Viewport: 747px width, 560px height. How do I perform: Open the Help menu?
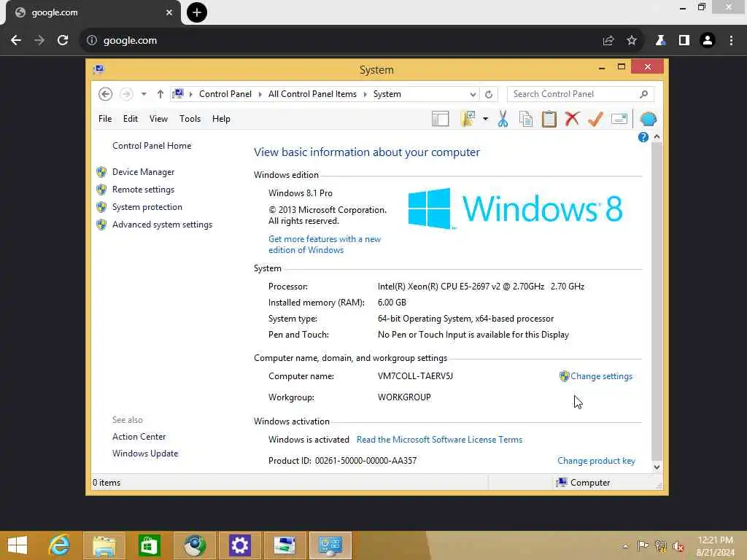pos(221,119)
